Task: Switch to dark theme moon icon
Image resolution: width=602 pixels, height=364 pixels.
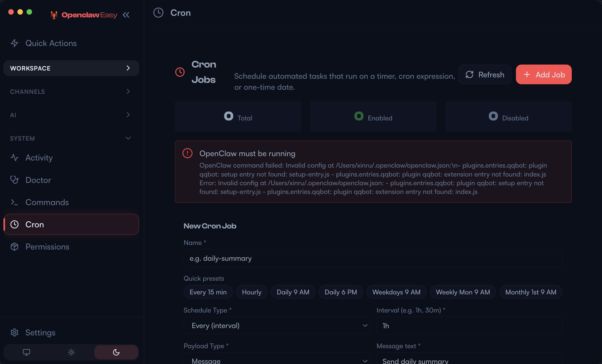Action: [x=116, y=352]
